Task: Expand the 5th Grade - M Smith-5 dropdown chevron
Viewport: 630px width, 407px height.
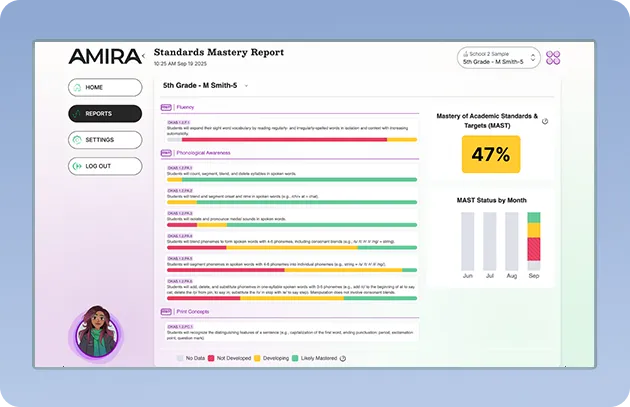Action: pyautogui.click(x=246, y=86)
